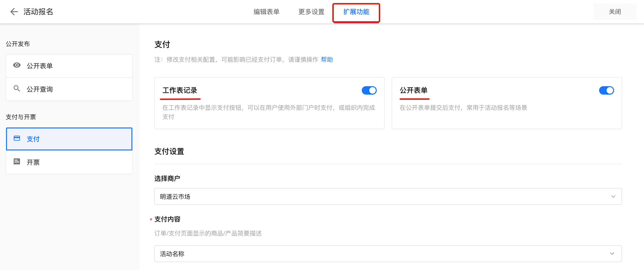Click the magnifier icon beside 公开查询
This screenshot has width=644, height=270.
tap(17, 89)
